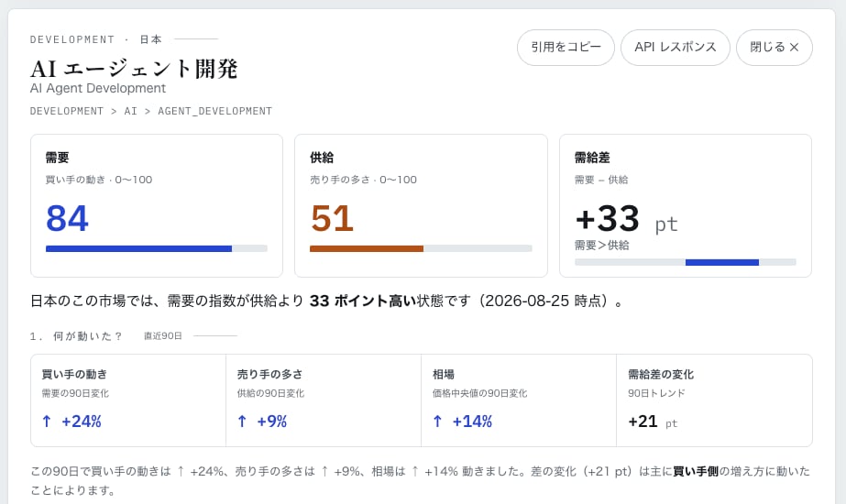Click the 売り手の多さ metric heading
Screen dimensions: 846x504
point(269,374)
